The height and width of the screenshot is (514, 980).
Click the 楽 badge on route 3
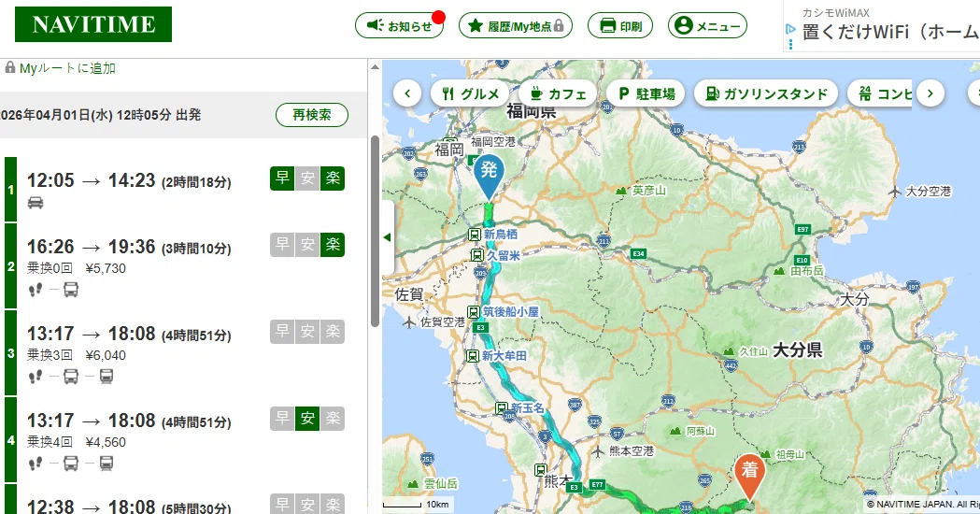333,332
